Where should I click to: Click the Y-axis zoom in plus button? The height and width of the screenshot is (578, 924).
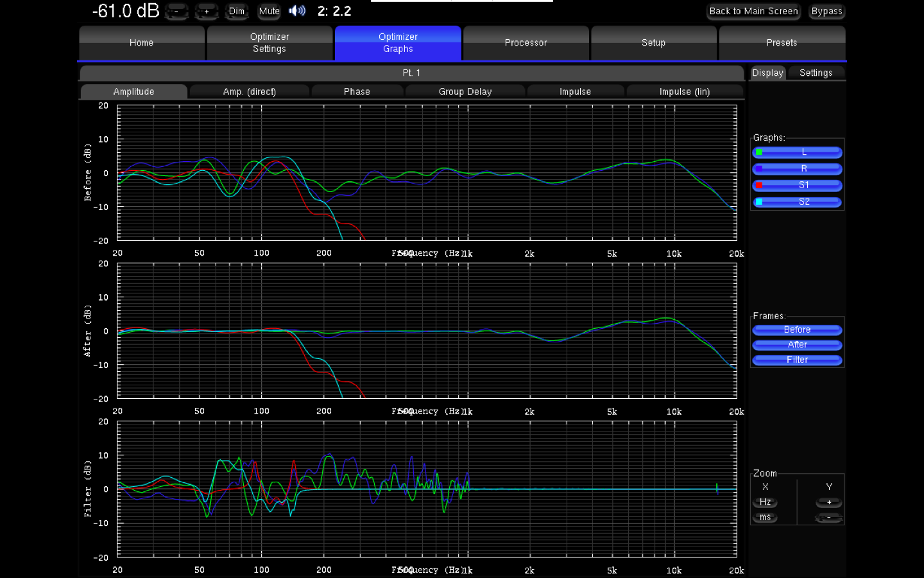click(x=828, y=502)
